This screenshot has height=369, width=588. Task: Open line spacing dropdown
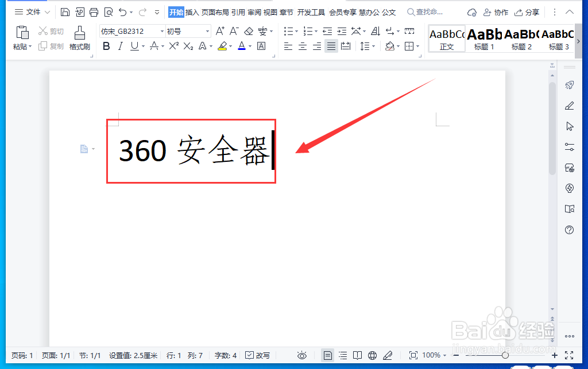(x=367, y=46)
